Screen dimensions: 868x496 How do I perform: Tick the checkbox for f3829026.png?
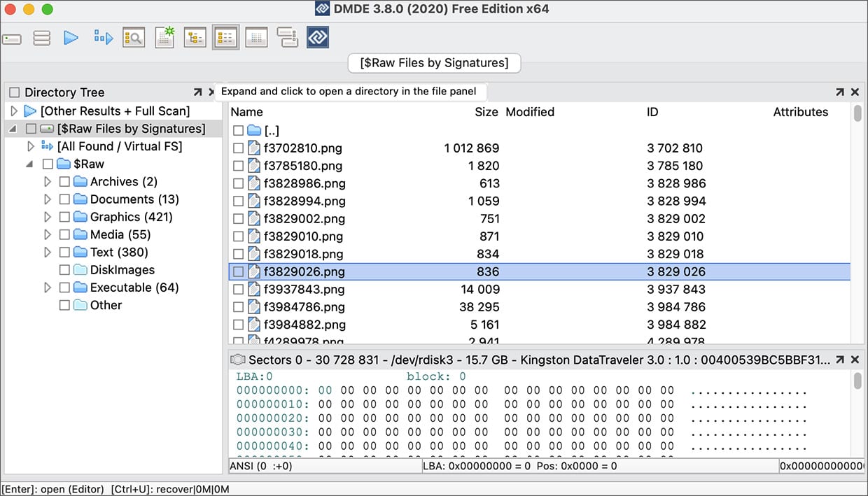(x=238, y=271)
